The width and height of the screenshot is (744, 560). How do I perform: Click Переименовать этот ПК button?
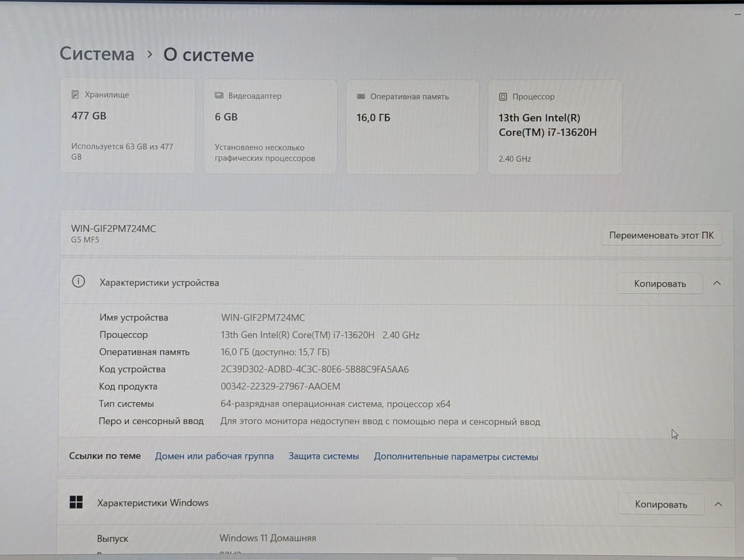coord(661,235)
